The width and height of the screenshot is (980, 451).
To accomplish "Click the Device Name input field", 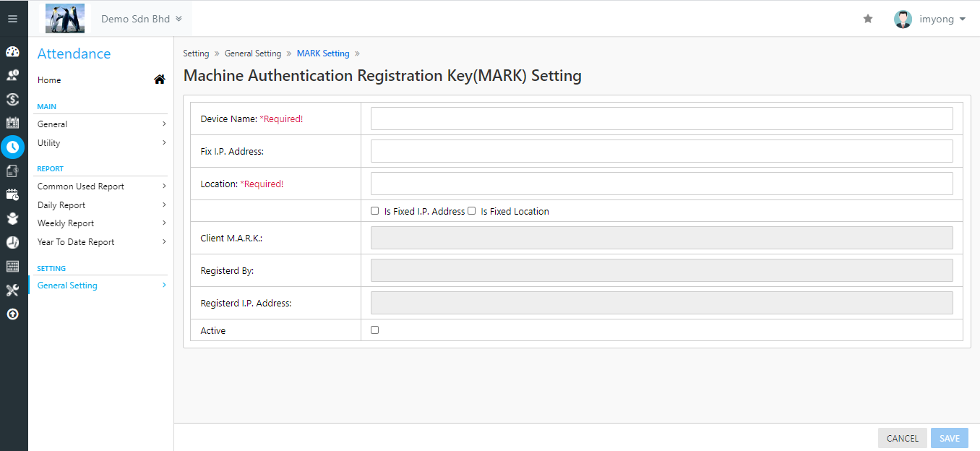I will (x=661, y=119).
